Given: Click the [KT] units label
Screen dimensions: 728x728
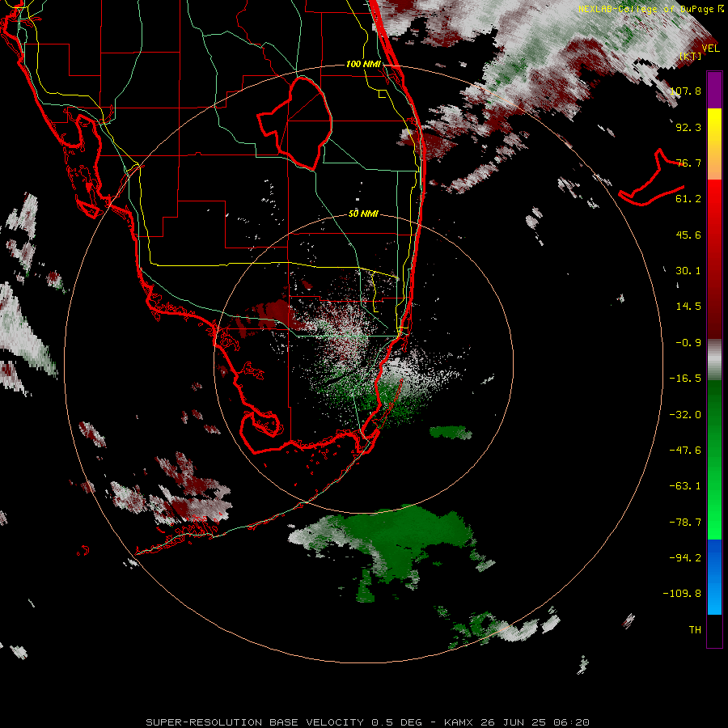Looking at the screenshot, I should [x=691, y=56].
